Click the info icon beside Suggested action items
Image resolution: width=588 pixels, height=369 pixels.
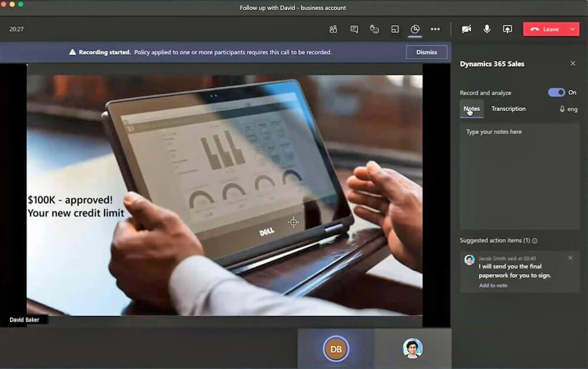click(x=534, y=241)
